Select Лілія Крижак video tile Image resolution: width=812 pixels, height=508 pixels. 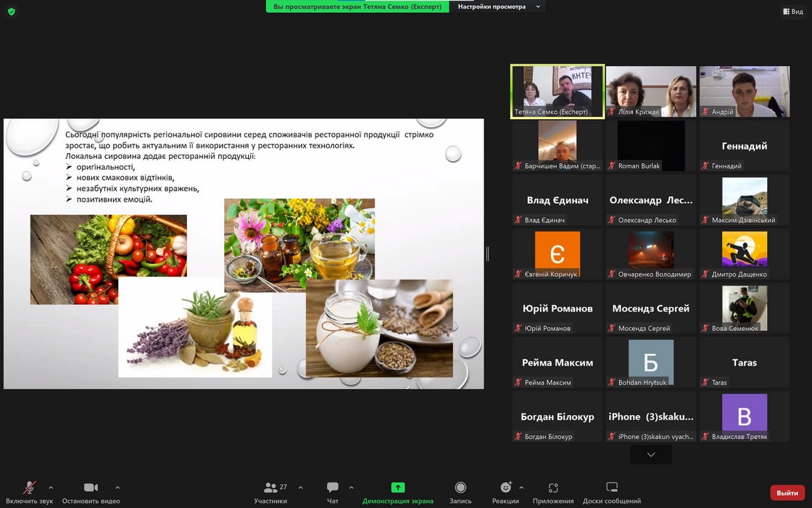650,91
